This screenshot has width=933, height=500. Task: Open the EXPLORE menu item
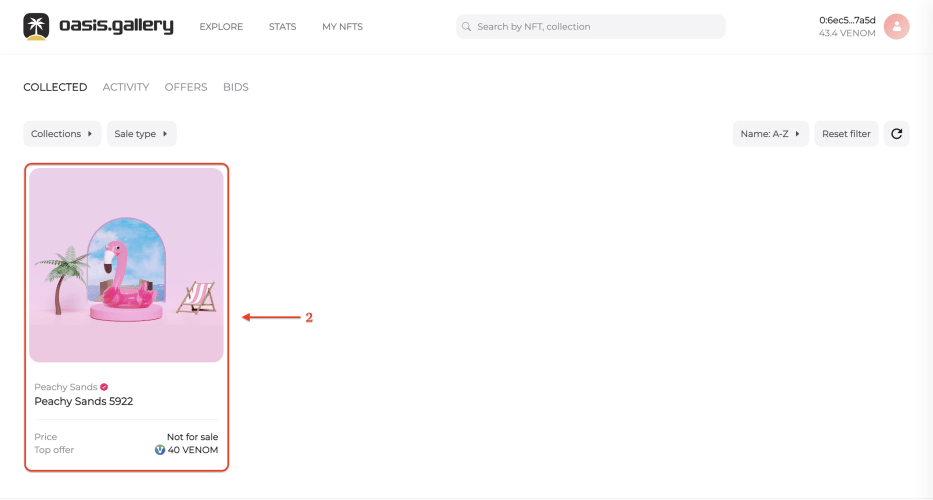pyautogui.click(x=221, y=27)
